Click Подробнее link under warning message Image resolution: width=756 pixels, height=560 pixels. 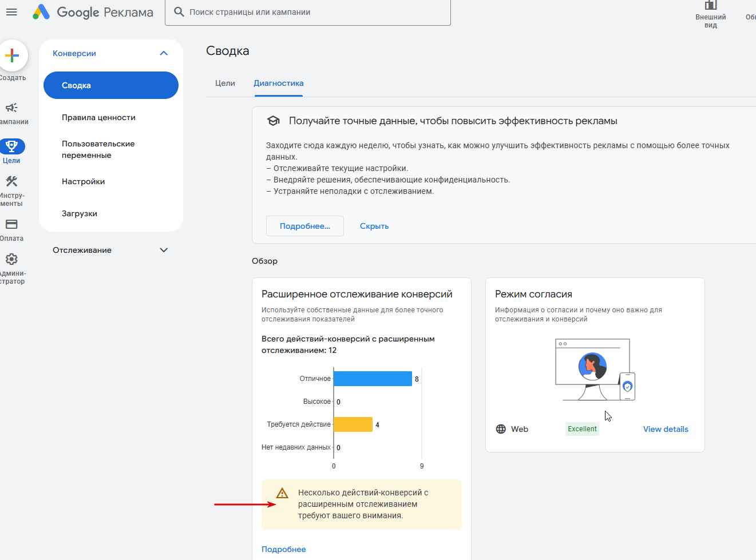click(284, 549)
